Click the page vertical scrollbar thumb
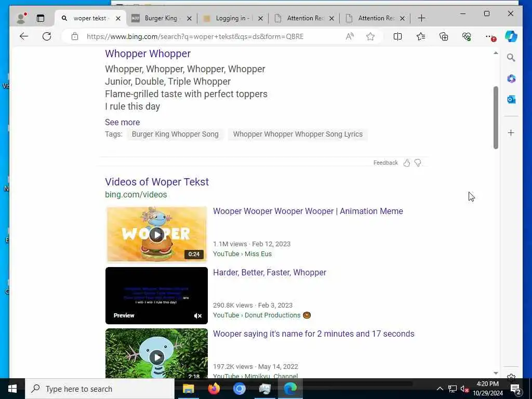The height and width of the screenshot is (399, 532). [496, 117]
